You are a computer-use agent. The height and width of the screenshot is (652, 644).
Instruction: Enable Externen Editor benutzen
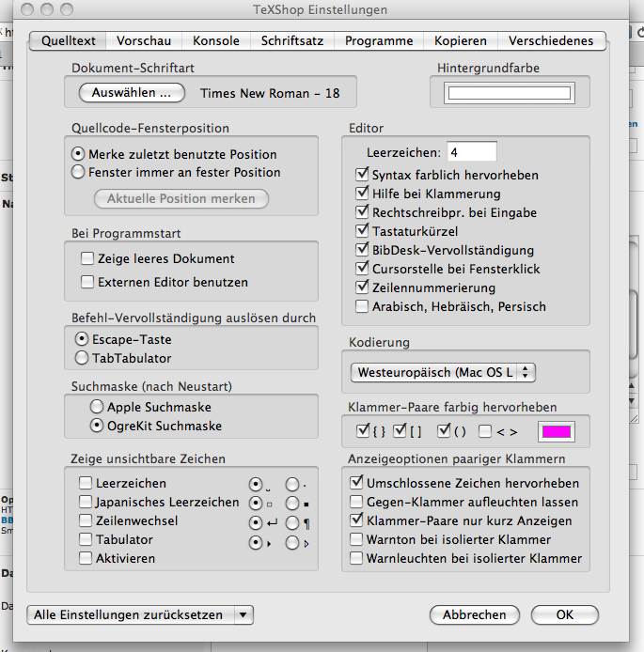(87, 282)
